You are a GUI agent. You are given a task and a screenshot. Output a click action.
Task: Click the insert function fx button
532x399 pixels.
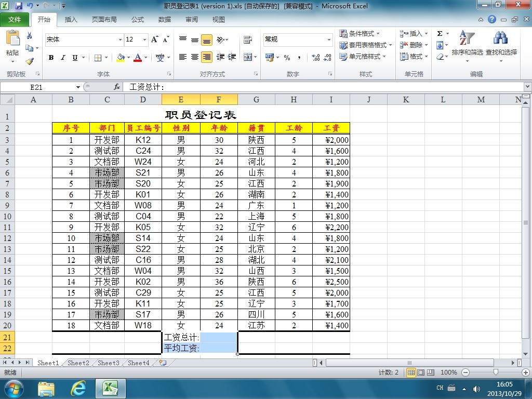117,87
